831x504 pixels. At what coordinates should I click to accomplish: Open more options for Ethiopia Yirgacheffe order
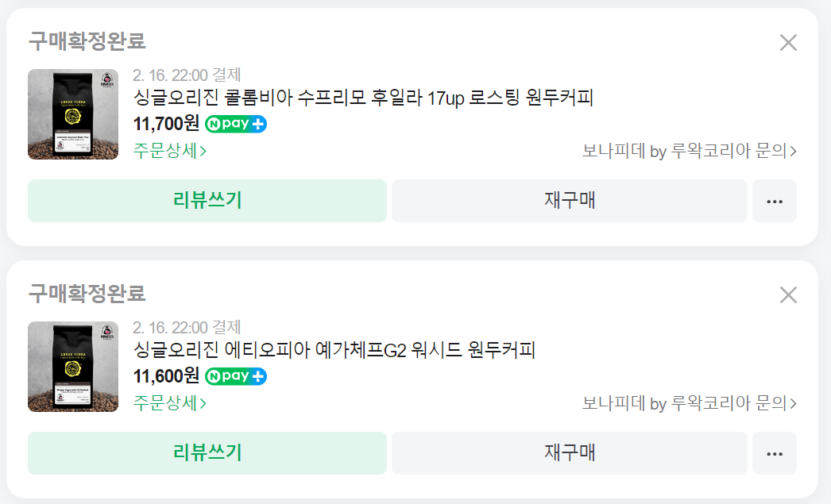coord(775,453)
